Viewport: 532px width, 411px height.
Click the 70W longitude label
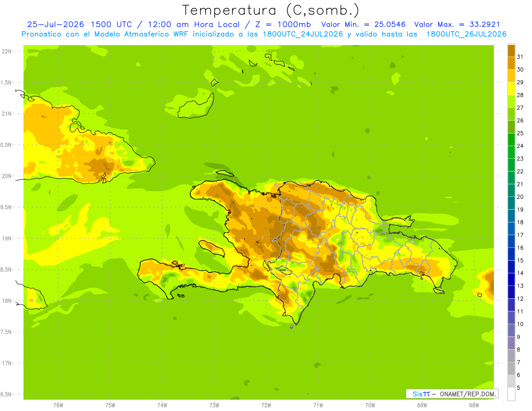370,405
